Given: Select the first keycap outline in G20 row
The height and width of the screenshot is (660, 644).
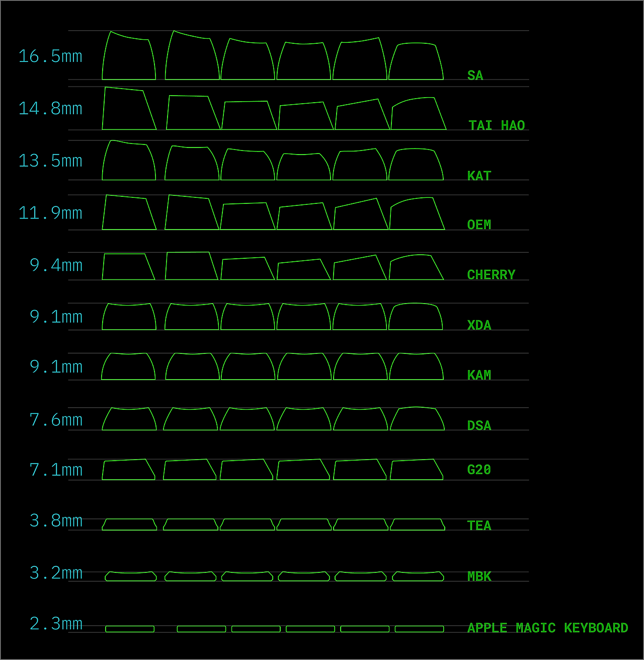Looking at the screenshot, I should 129,470.
